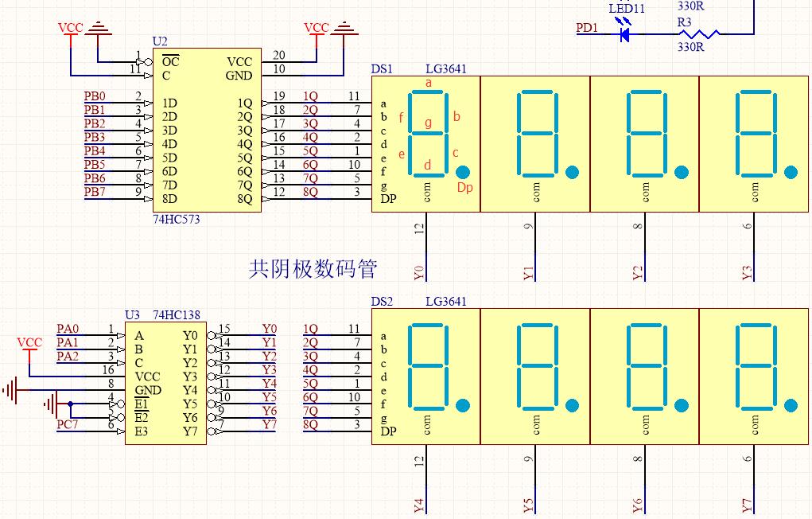Select the 8D pin name inside U2

pyautogui.click(x=169, y=199)
